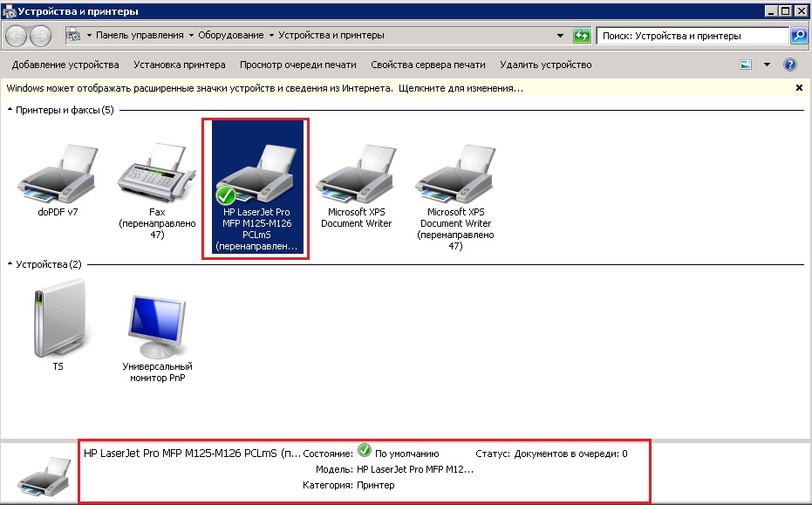This screenshot has width=812, height=505.
Task: Focus the Поиск: Устройства и принтеры field
Action: pyautogui.click(x=693, y=36)
